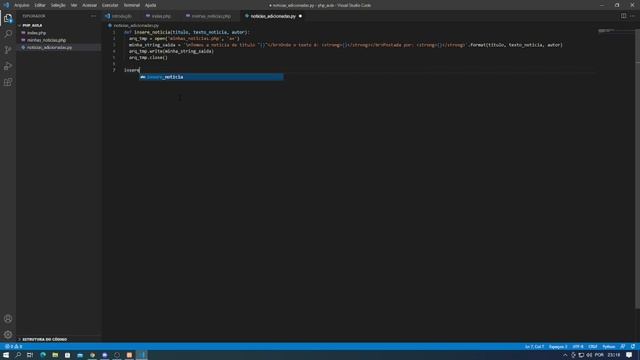Viewport: 640px width, 360px height.
Task: Open the Explorer panel ellipsis menu
Action: point(93,16)
